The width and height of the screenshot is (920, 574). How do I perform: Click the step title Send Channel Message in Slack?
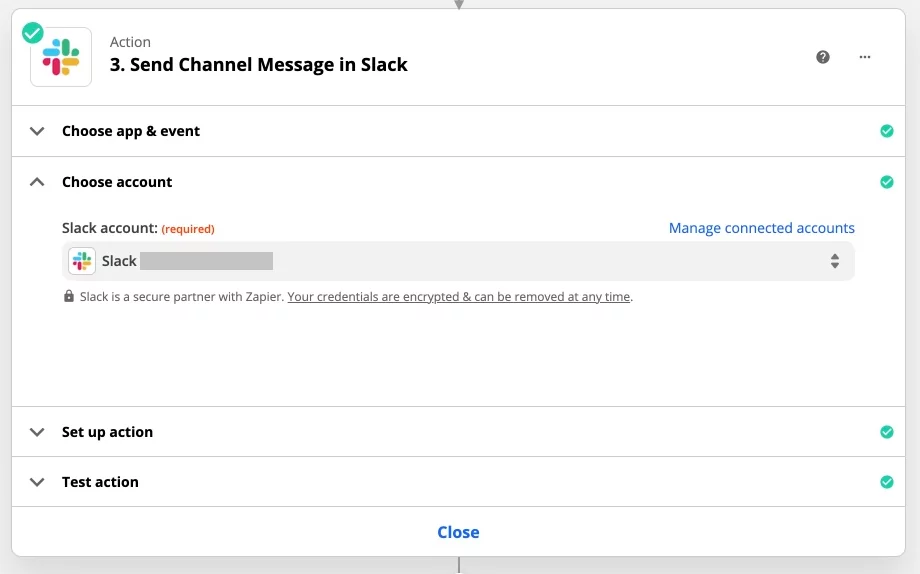(x=258, y=65)
